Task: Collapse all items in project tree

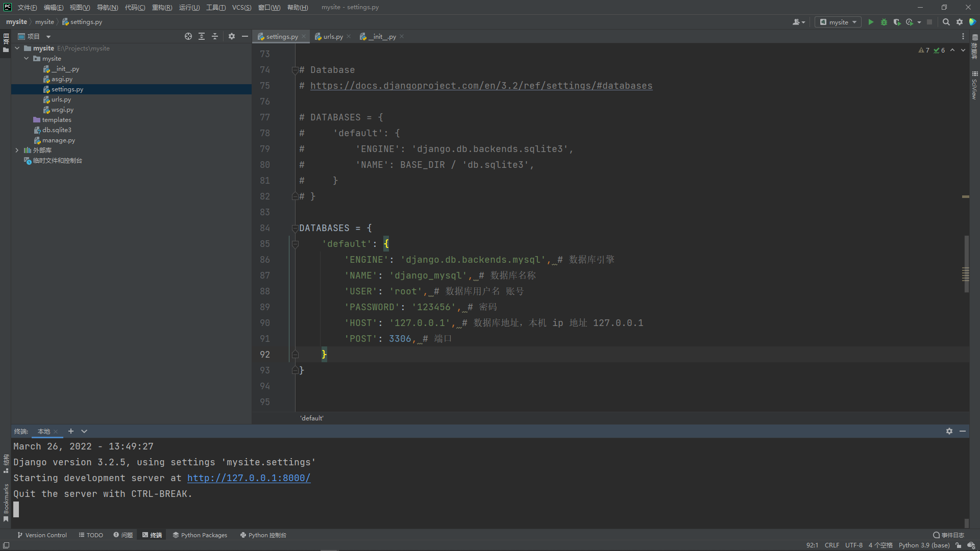Action: click(x=215, y=36)
